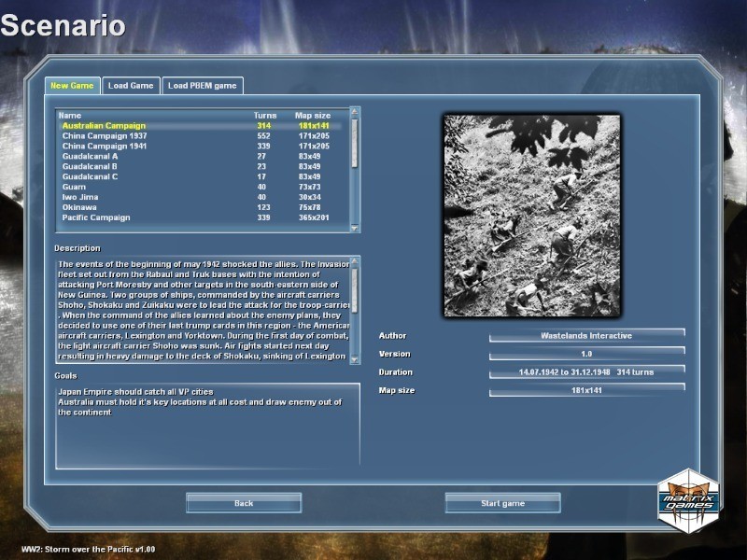Click Description box scroll down arrow
Viewport: 747px width, 560px height.
354,358
